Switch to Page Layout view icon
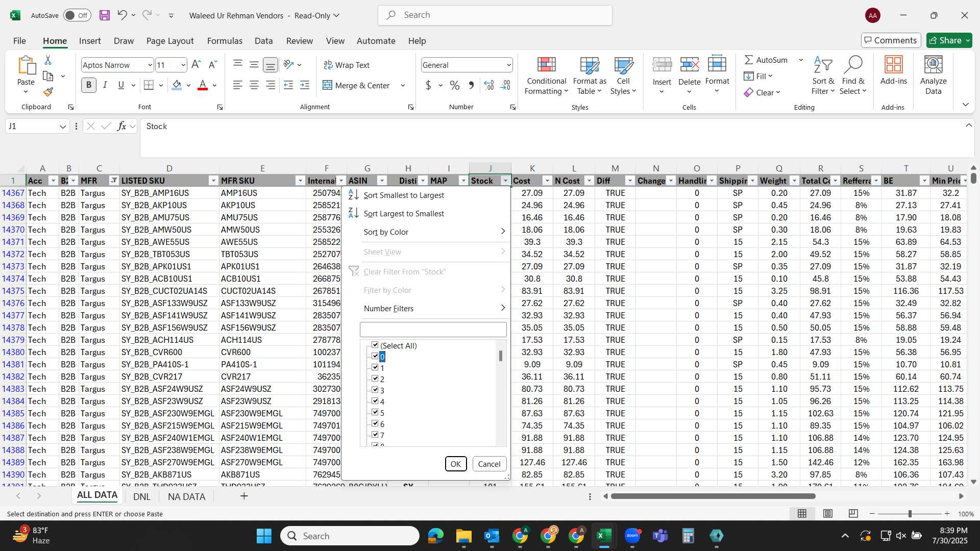 coord(828,513)
